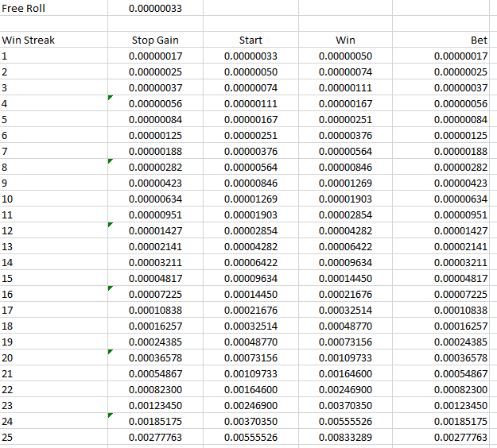Click the 'Bet' column header cell
The height and width of the screenshot is (448, 497).
(x=441, y=40)
